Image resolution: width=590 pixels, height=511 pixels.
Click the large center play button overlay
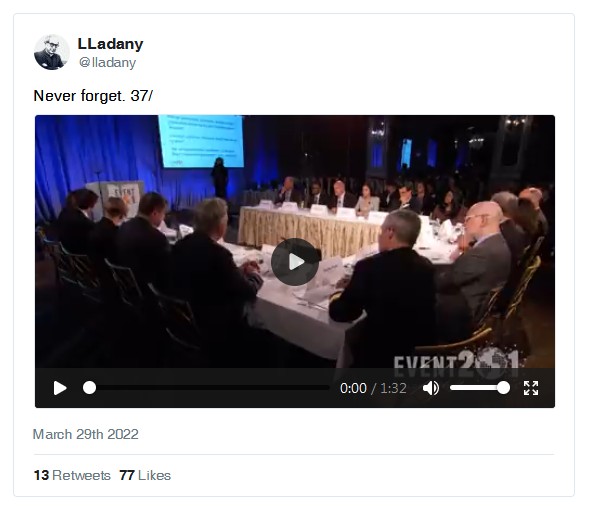[295, 262]
